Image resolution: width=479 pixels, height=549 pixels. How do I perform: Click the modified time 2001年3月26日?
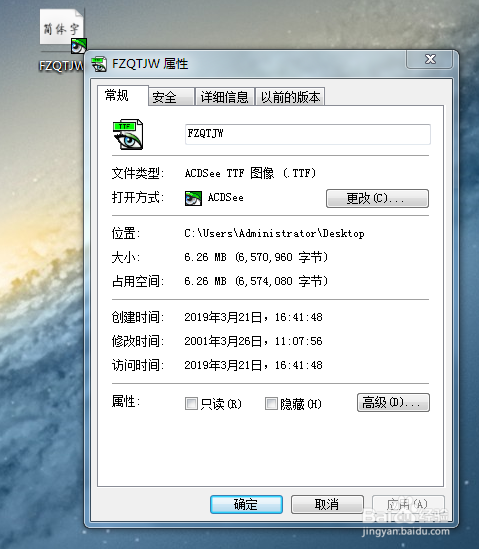223,341
